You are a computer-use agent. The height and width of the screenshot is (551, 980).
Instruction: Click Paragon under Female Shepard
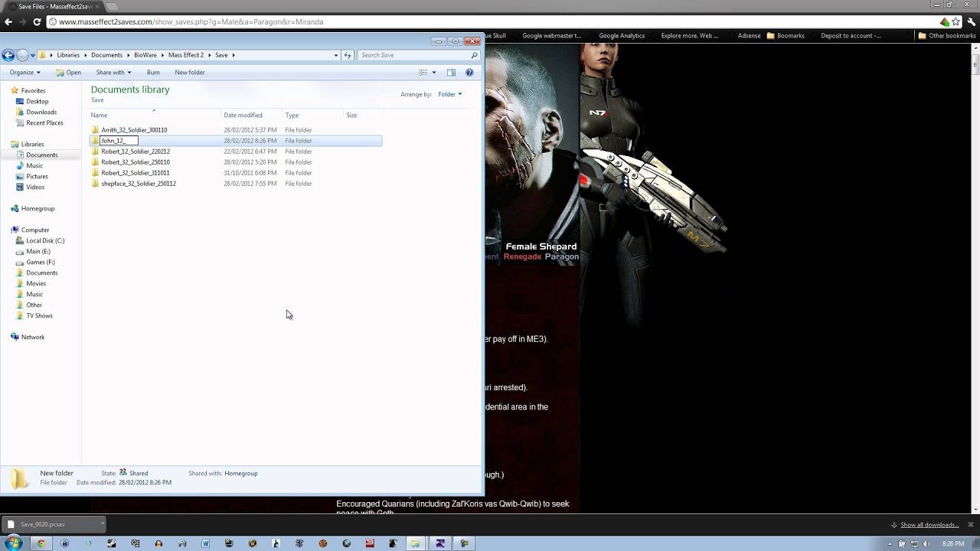(562, 257)
